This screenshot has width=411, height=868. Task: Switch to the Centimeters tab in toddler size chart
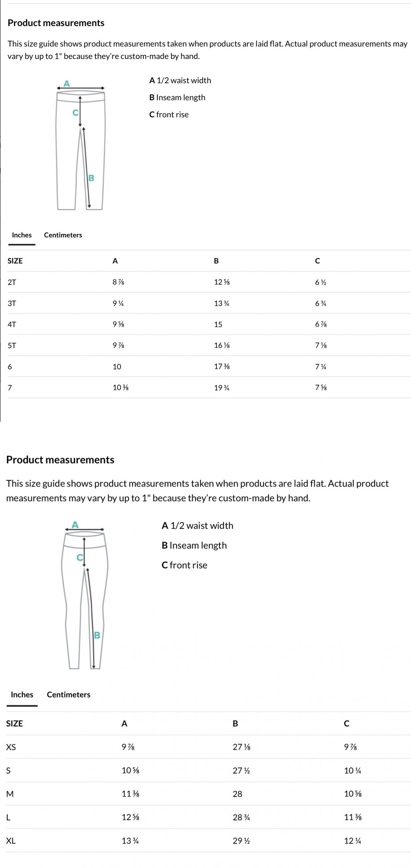click(63, 235)
